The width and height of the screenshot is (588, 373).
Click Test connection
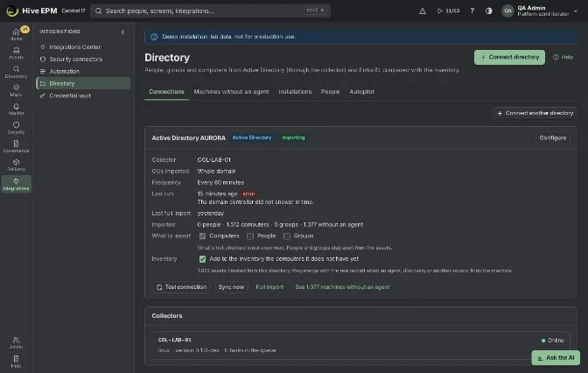pyautogui.click(x=181, y=287)
